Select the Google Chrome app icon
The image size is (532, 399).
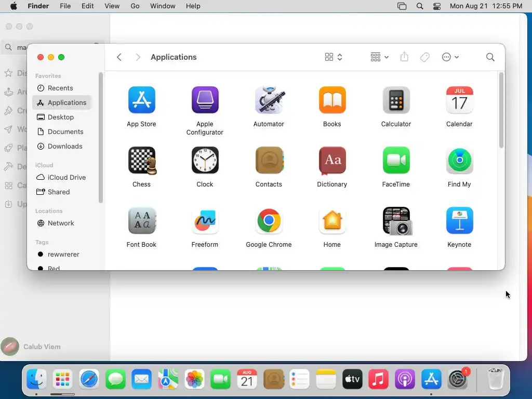tap(269, 220)
